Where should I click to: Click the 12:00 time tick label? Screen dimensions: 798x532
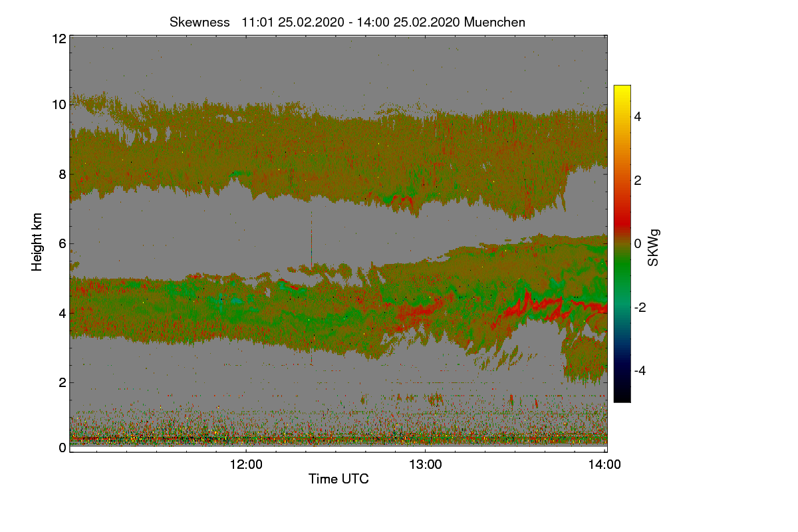click(x=246, y=464)
